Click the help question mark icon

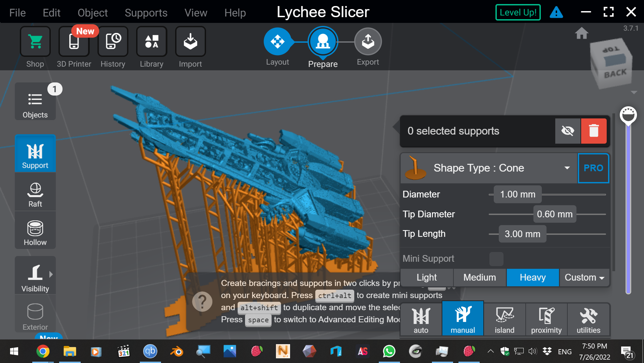coord(202,301)
